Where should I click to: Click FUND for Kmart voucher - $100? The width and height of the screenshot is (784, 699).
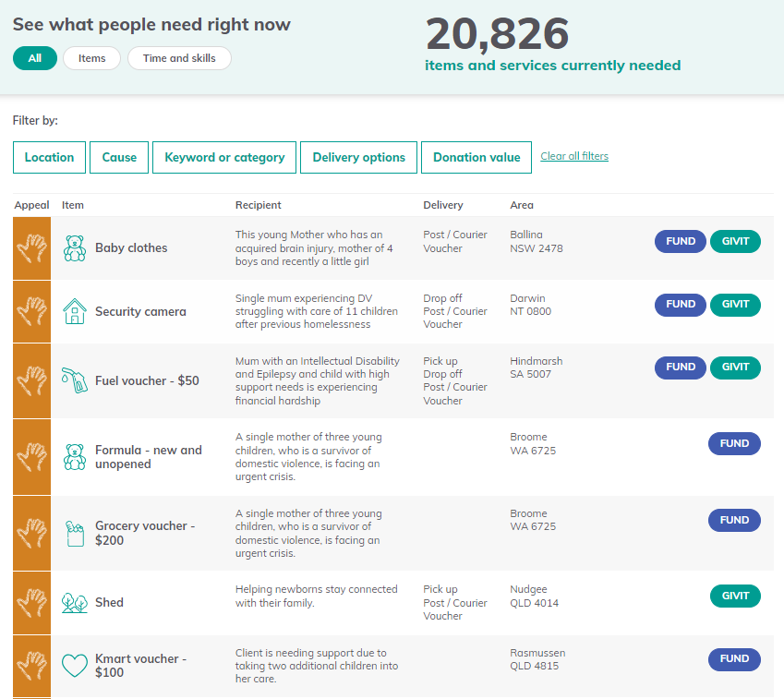[734, 659]
